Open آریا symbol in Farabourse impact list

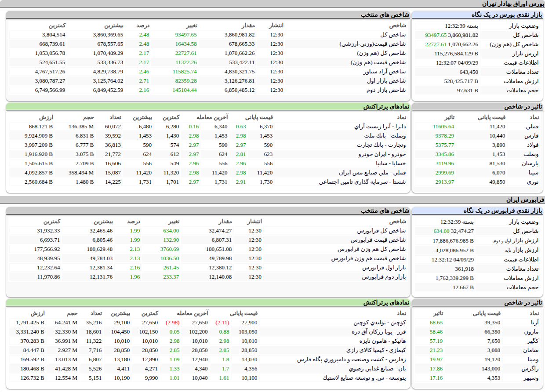(534, 323)
